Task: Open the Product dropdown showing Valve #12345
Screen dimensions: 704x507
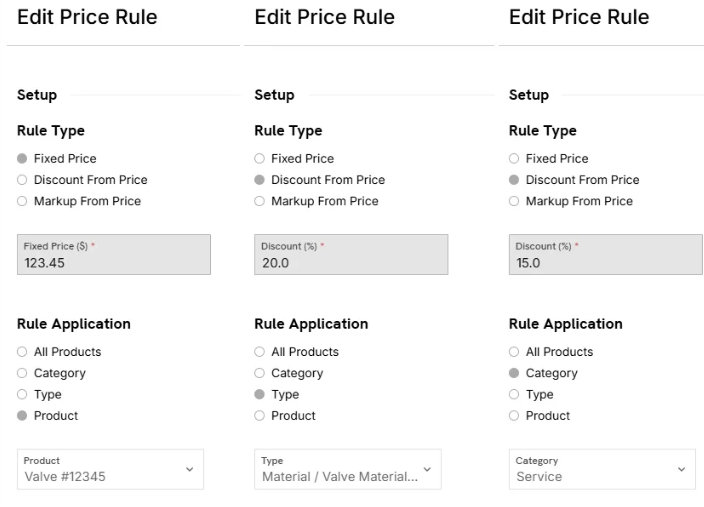Action: pyautogui.click(x=110, y=469)
